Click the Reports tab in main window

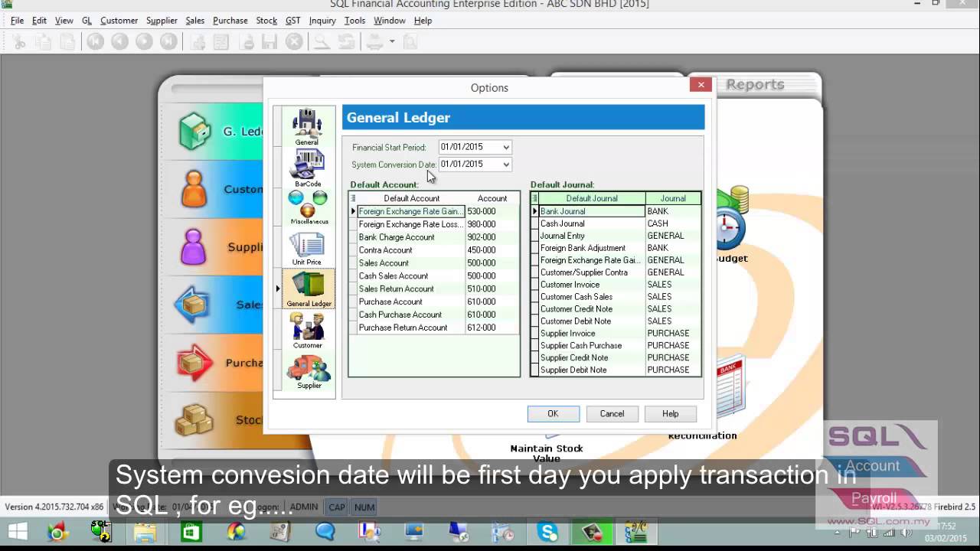pyautogui.click(x=755, y=85)
